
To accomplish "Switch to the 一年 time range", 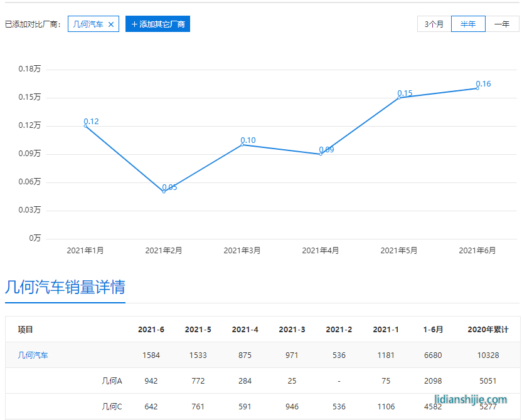I will (503, 24).
